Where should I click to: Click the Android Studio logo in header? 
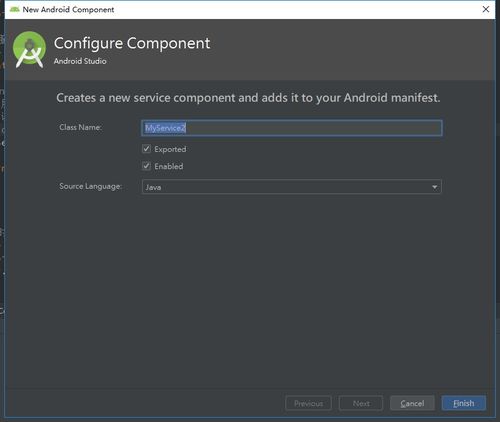tap(29, 50)
